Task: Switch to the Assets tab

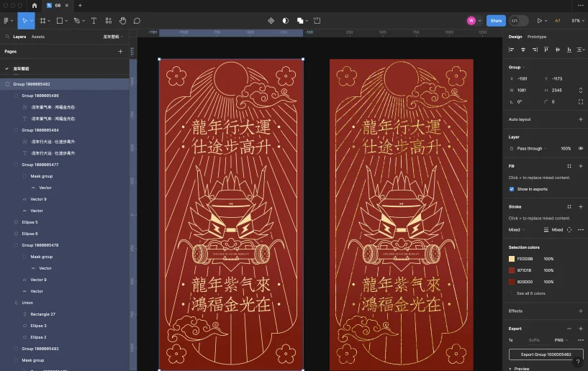Action: pyautogui.click(x=37, y=37)
